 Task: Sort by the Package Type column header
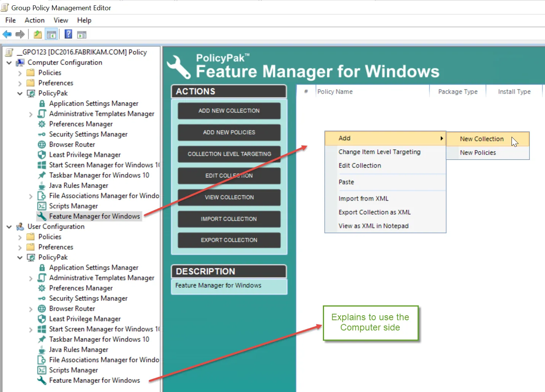click(458, 92)
